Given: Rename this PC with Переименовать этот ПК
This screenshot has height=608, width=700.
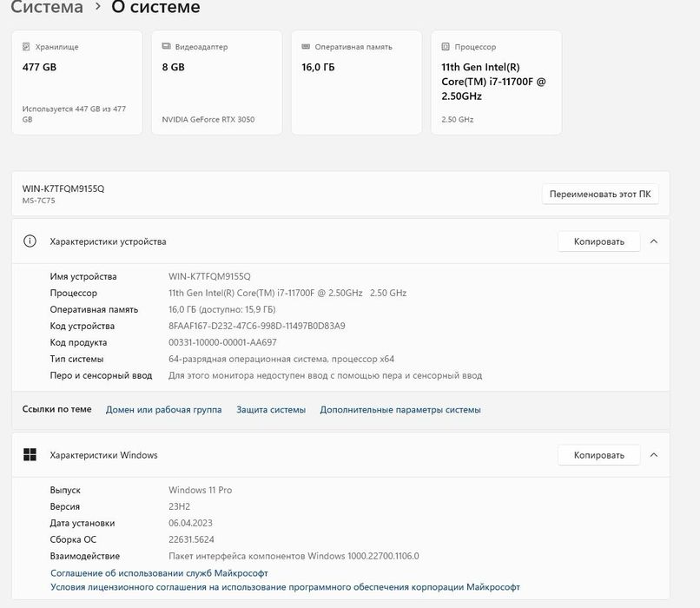Looking at the screenshot, I should 600,194.
